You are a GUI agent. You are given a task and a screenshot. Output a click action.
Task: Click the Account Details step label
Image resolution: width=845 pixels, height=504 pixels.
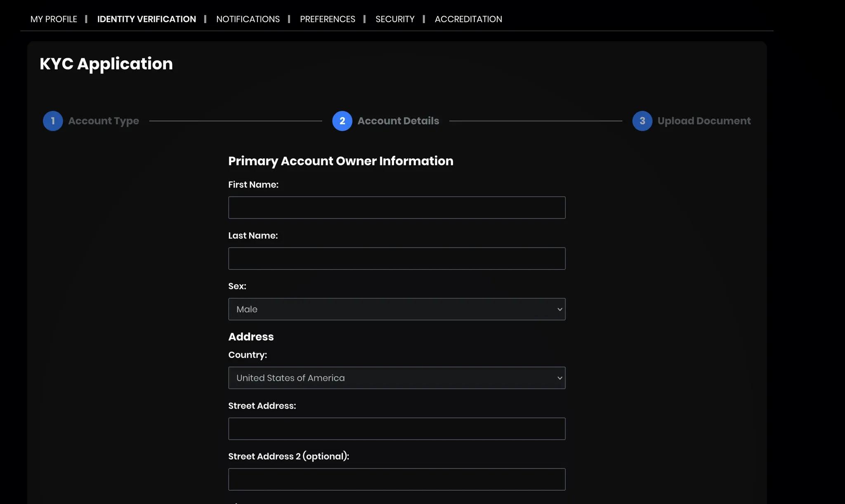tap(398, 121)
